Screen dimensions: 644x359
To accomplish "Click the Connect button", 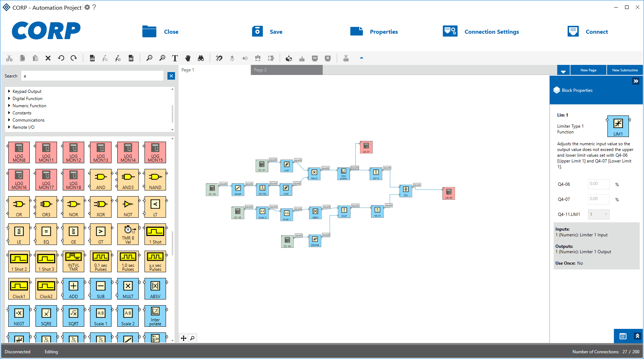I will click(588, 32).
